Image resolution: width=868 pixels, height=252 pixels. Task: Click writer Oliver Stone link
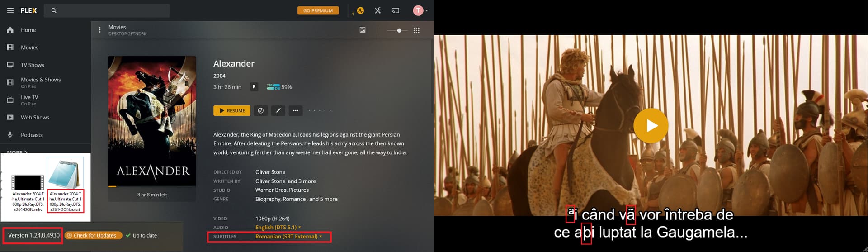(x=270, y=181)
